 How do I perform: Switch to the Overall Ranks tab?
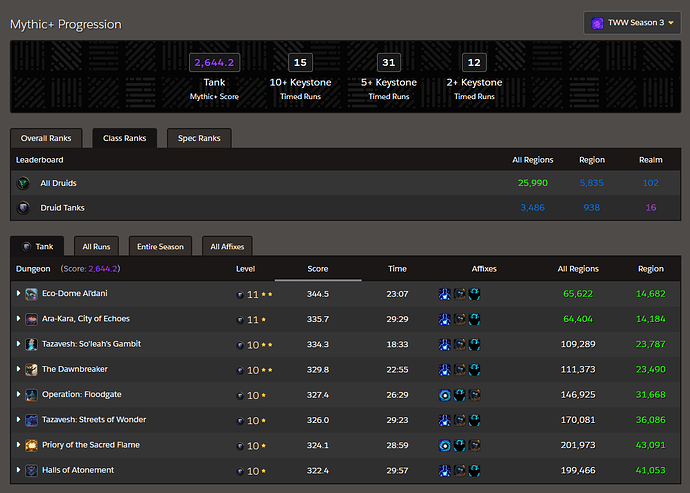click(46, 138)
